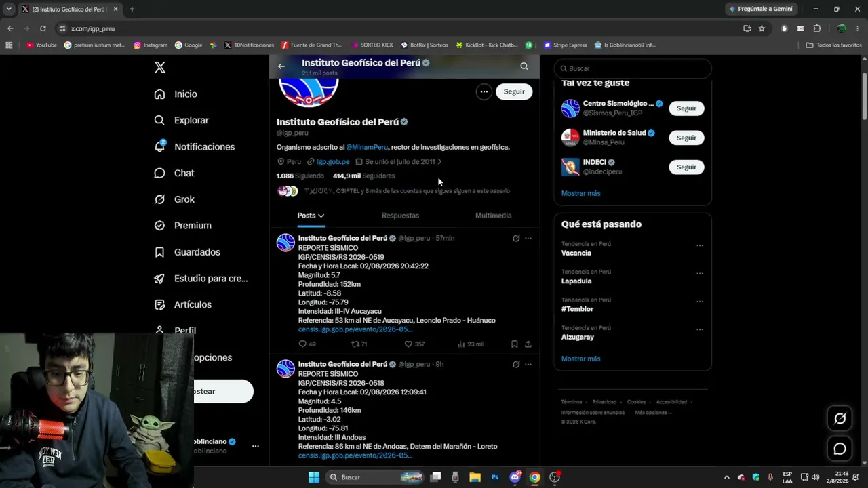Follow Centro Sismológico account
This screenshot has height=488, width=868.
pyautogui.click(x=686, y=108)
